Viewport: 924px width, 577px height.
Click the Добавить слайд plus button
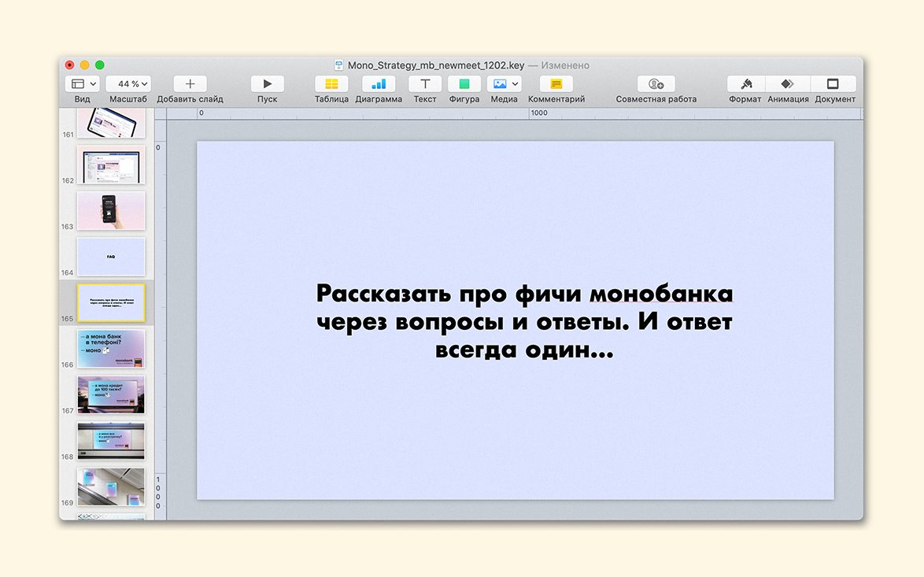(x=190, y=83)
